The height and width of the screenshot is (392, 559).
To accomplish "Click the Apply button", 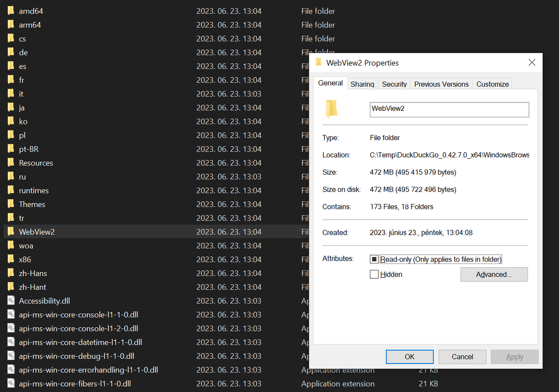I will [515, 357].
